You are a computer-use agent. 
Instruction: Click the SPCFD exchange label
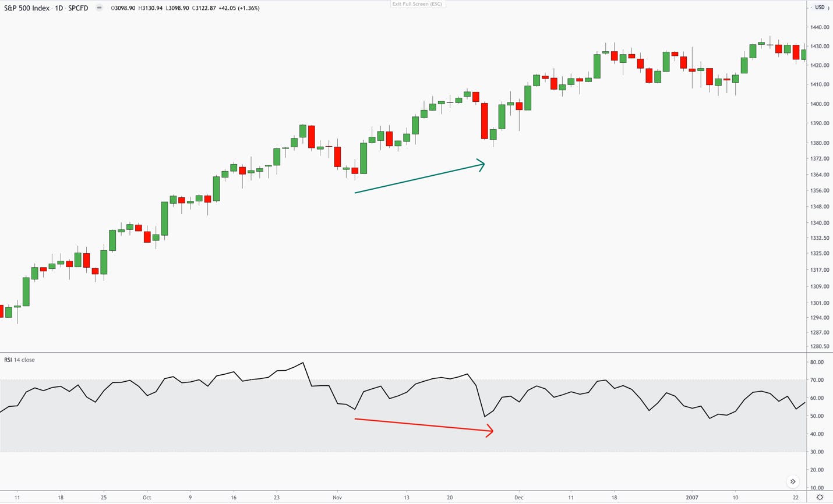(x=78, y=8)
